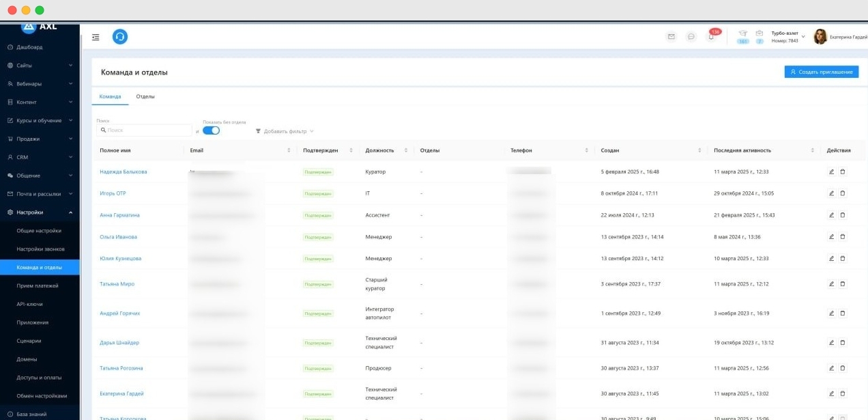Expand Общение menu in sidebar

40,176
